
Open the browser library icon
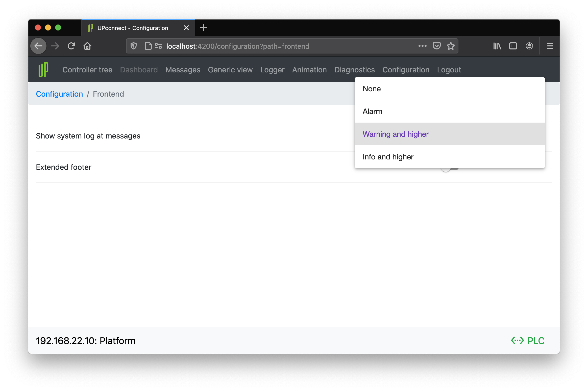tap(497, 46)
